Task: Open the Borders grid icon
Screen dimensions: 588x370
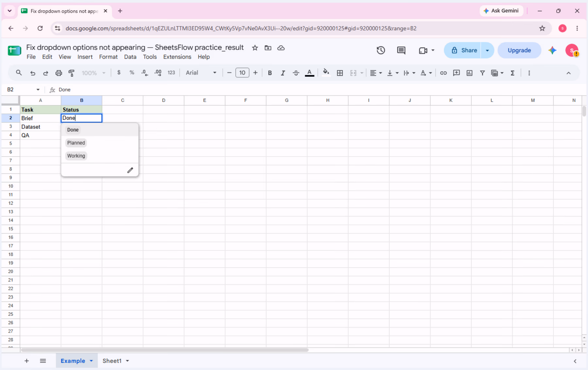Action: click(340, 73)
